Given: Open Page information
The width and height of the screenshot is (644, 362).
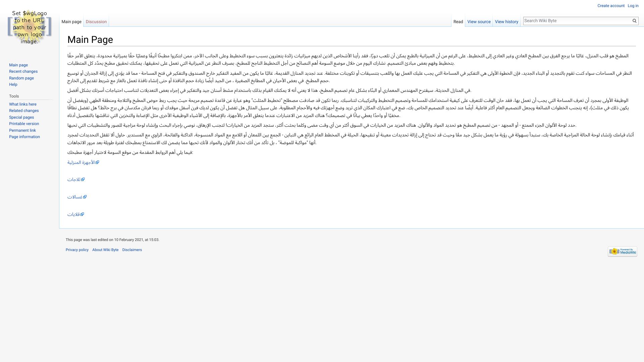Looking at the screenshot, I should click(24, 137).
